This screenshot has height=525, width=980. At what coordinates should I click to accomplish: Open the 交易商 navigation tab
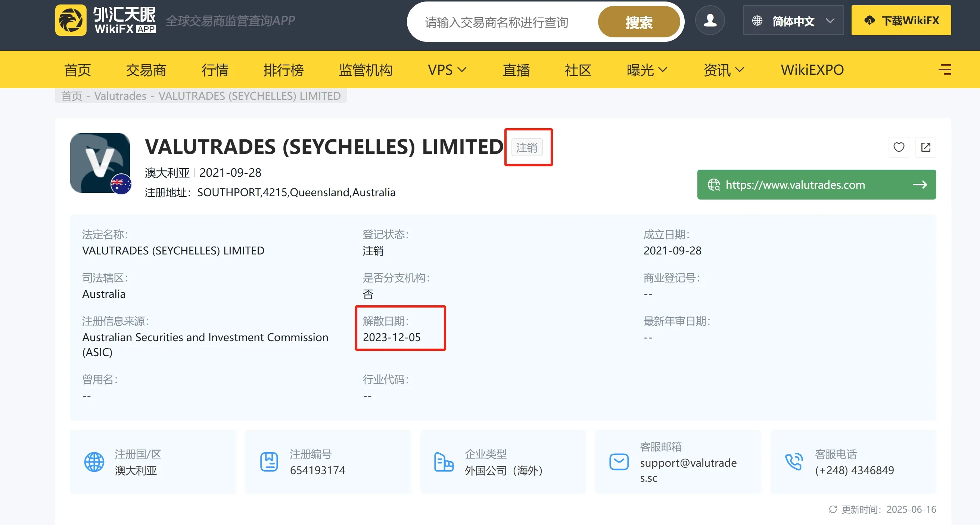click(146, 70)
